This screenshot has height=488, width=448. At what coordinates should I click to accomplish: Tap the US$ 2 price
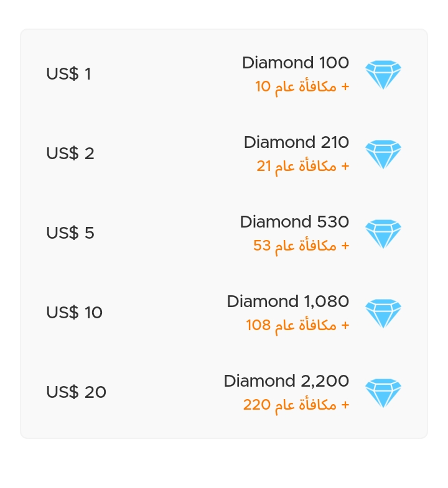click(70, 154)
